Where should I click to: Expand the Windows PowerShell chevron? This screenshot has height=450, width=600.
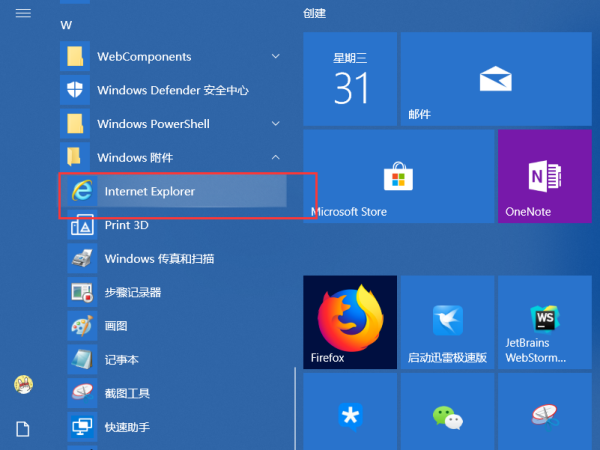276,124
